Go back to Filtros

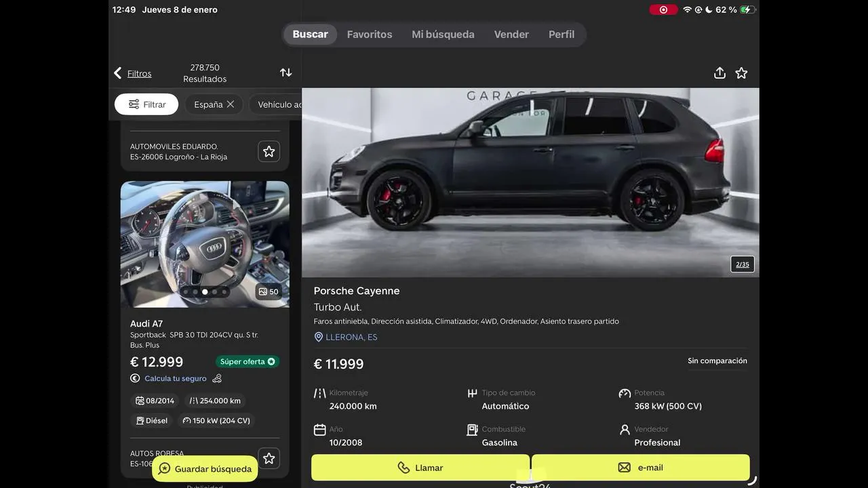pyautogui.click(x=139, y=73)
